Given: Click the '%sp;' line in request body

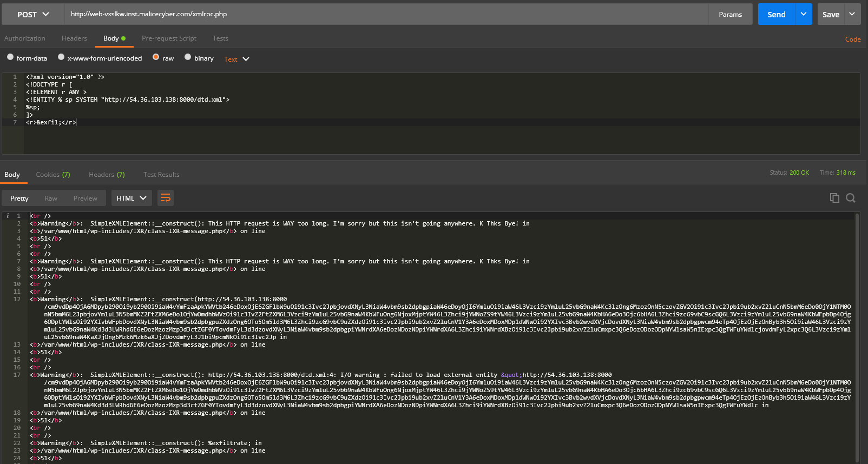Looking at the screenshot, I should coord(32,107).
